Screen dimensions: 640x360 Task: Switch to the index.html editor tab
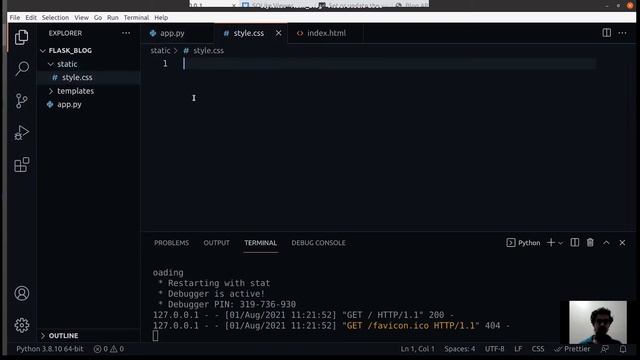[x=326, y=33]
